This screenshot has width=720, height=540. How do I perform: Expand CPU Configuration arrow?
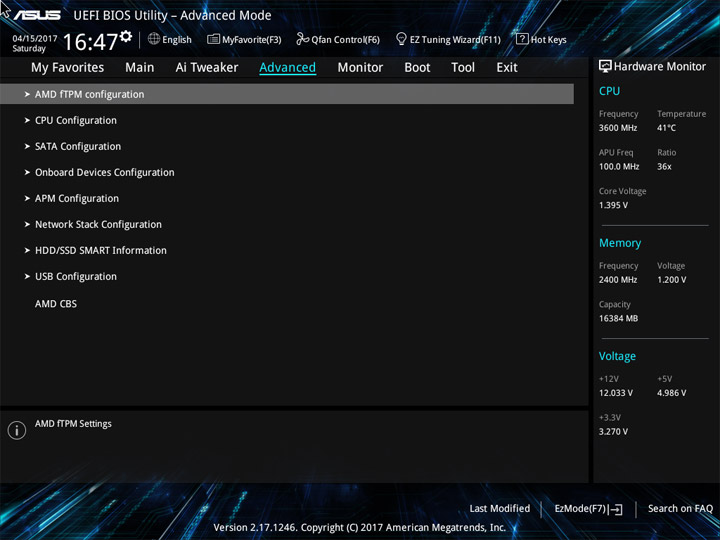[x=27, y=120]
